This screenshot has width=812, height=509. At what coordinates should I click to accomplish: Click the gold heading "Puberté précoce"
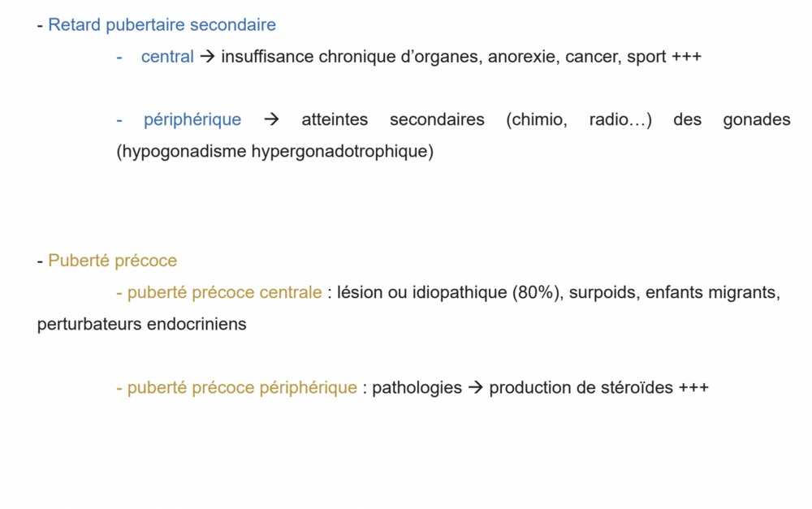pos(112,261)
